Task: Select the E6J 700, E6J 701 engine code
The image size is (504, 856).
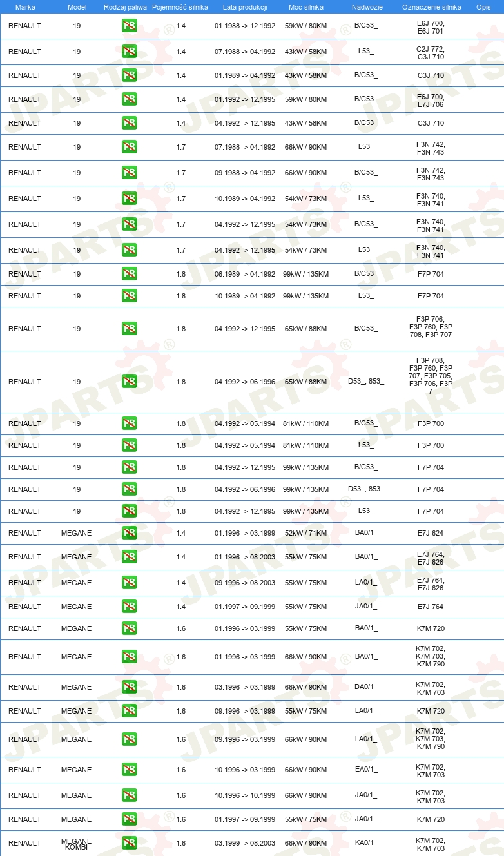Action: click(x=431, y=27)
